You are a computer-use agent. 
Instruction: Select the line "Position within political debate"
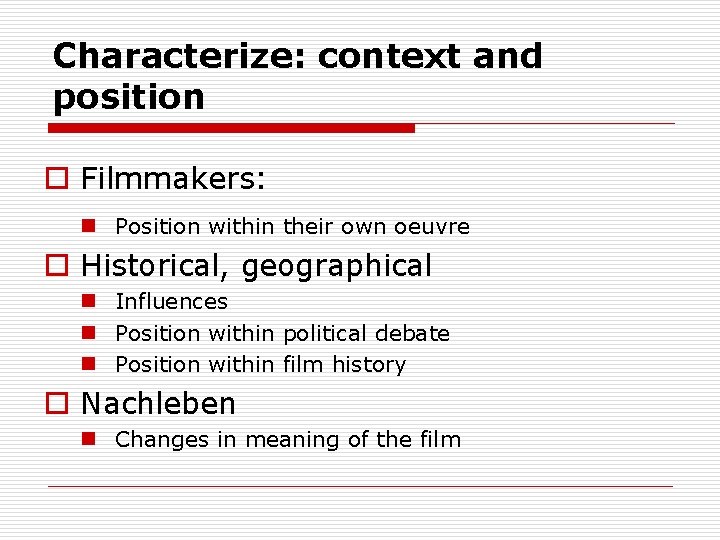tap(282, 334)
